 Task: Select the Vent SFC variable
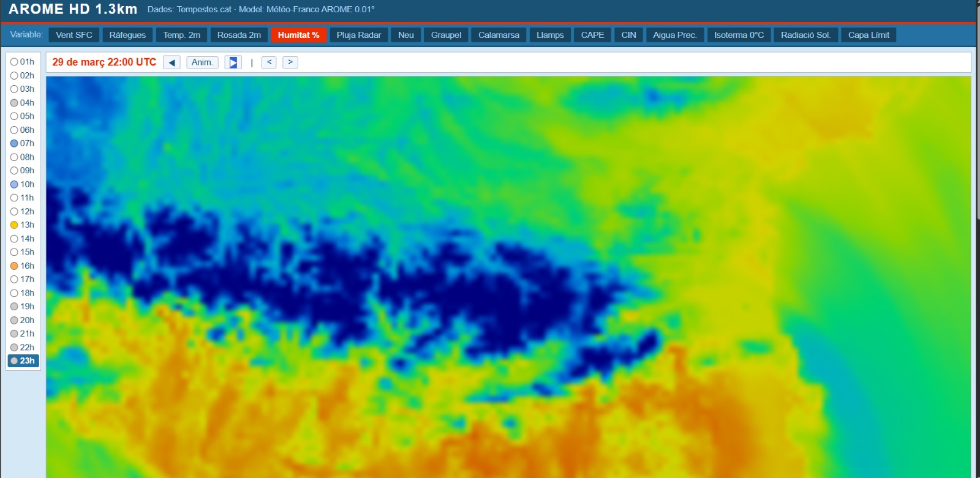point(74,35)
